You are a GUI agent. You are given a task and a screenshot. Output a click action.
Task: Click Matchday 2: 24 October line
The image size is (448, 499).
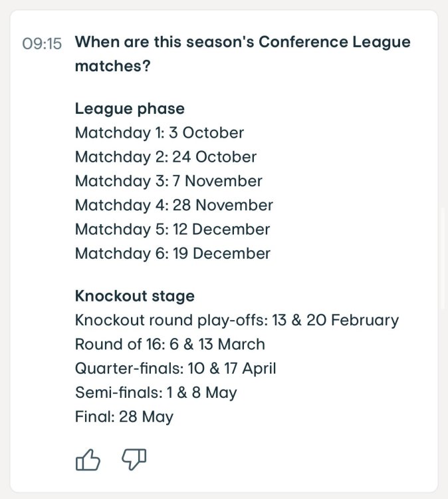(x=166, y=157)
